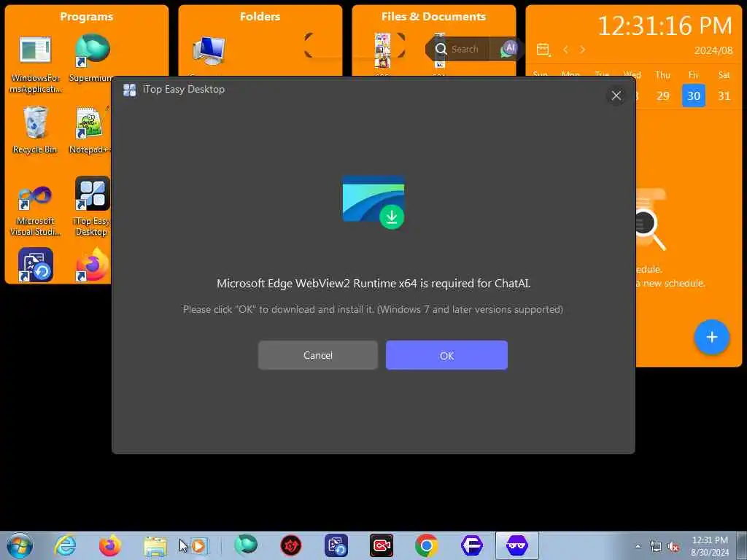Open Supermium from the taskbar

coord(246,545)
